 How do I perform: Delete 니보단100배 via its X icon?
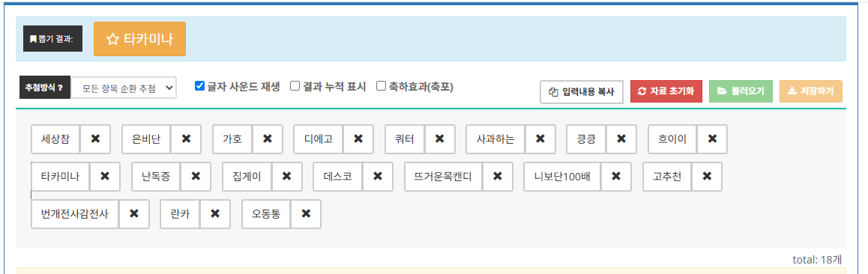click(615, 177)
